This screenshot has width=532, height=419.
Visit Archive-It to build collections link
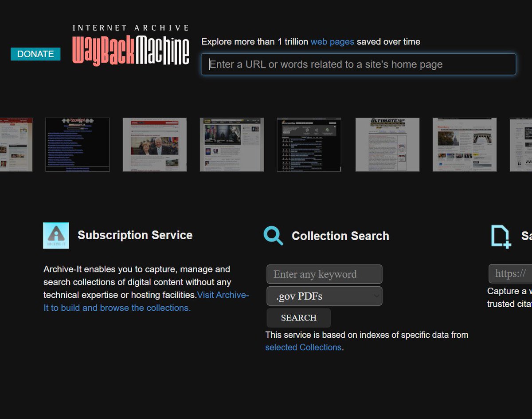coord(146,301)
